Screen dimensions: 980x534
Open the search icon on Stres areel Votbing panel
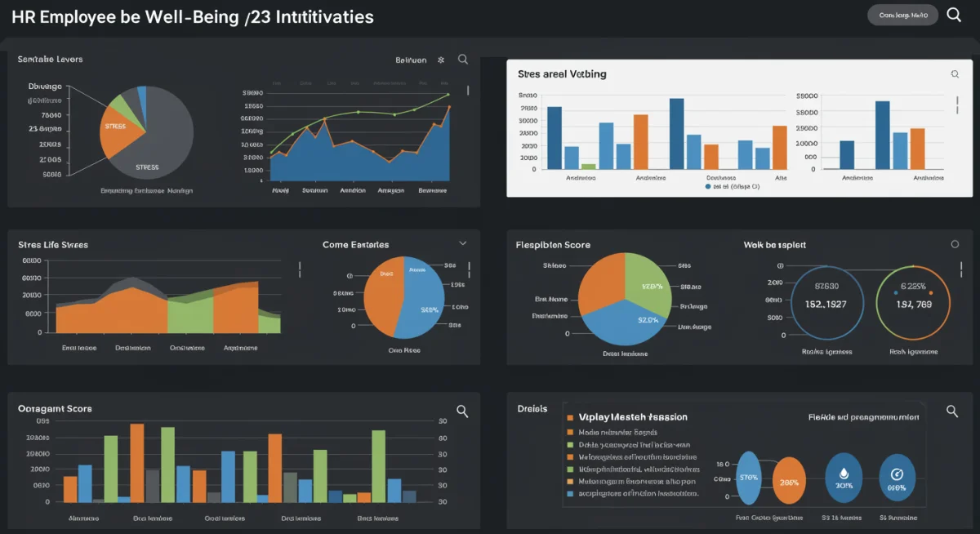954,73
